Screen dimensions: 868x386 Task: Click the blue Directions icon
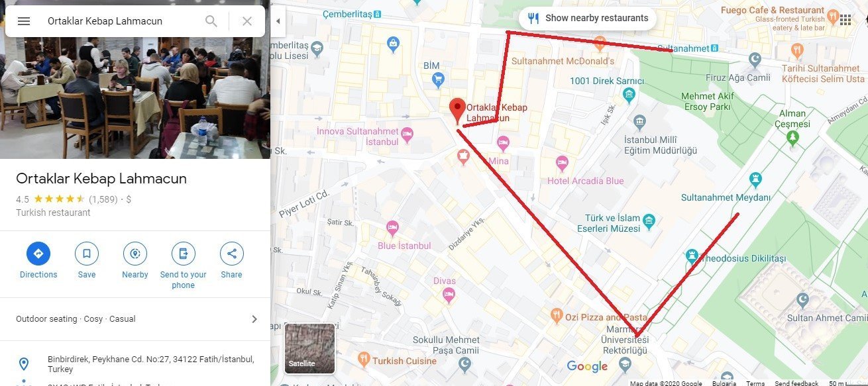pyautogui.click(x=38, y=254)
